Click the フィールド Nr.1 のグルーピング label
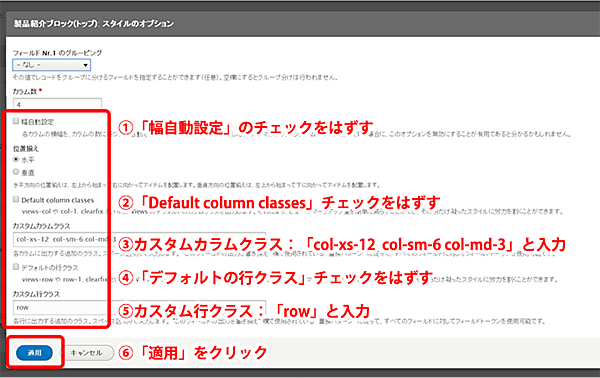The width and height of the screenshot is (600, 378). 57,53
